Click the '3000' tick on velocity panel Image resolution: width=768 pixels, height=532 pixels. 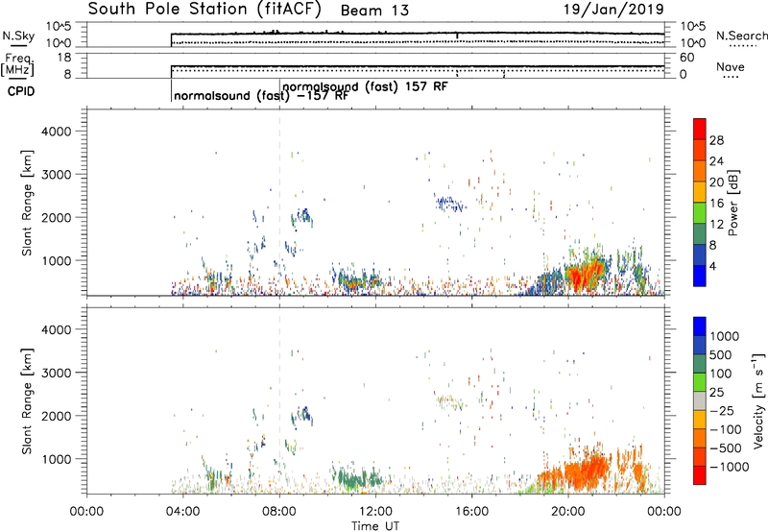[57, 373]
